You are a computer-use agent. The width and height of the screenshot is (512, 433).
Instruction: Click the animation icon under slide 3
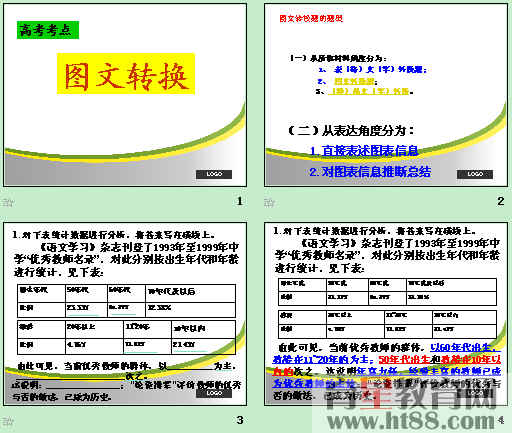pyautogui.click(x=8, y=421)
